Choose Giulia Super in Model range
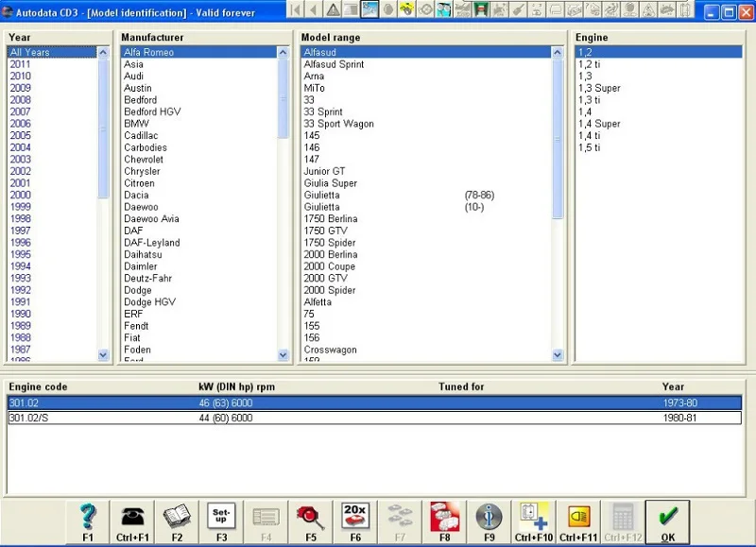Screen dimensions: 756x547 pyautogui.click(x=331, y=183)
